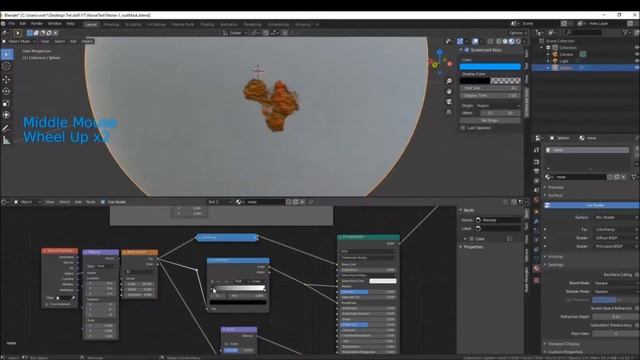Adjust the Font Size slider
Image resolution: width=640 pixels, height=360 pixels.
490,88
